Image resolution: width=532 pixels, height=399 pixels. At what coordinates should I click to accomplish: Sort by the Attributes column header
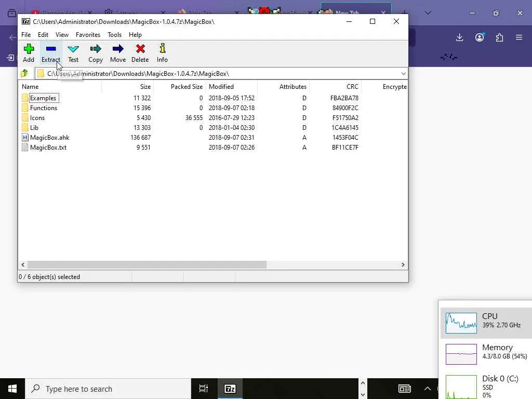pyautogui.click(x=283, y=87)
